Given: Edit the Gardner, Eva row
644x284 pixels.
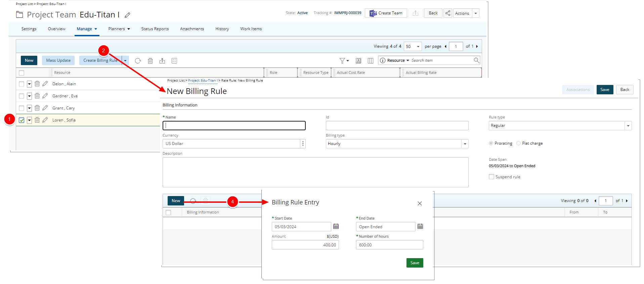Looking at the screenshot, I should 45,96.
